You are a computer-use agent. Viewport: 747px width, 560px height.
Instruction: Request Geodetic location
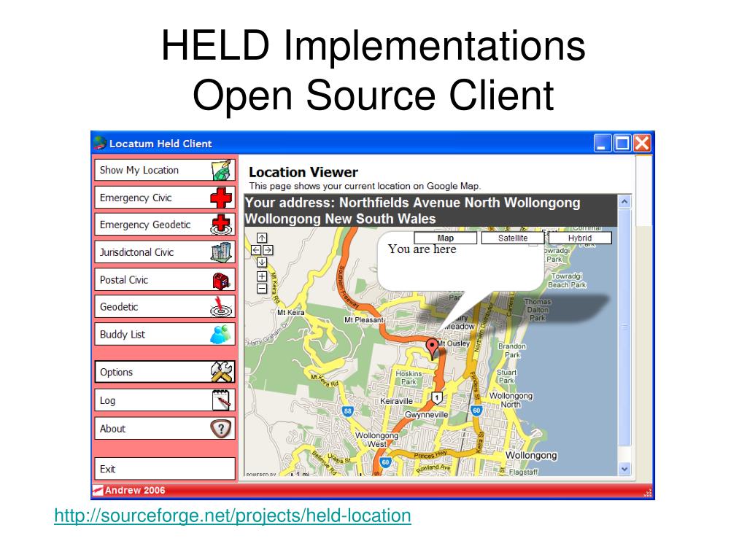point(165,307)
